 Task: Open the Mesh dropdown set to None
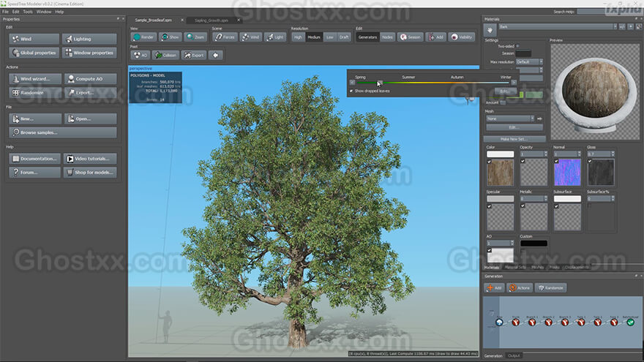[510, 118]
